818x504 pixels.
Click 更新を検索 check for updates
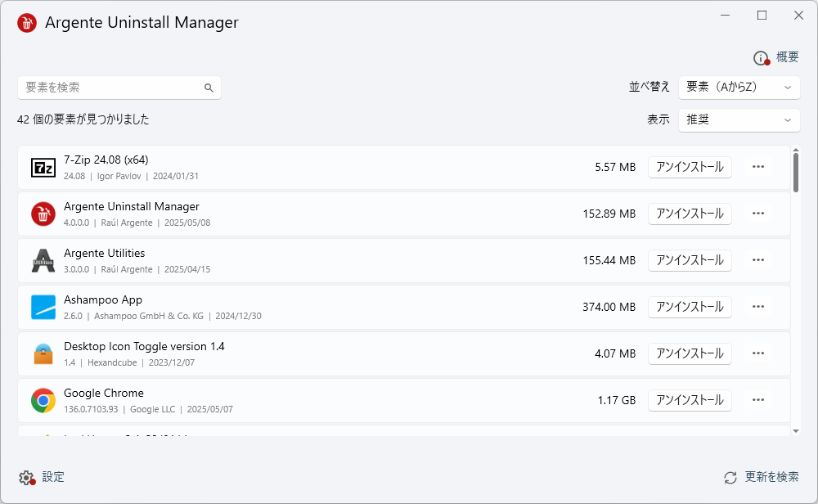tap(771, 477)
